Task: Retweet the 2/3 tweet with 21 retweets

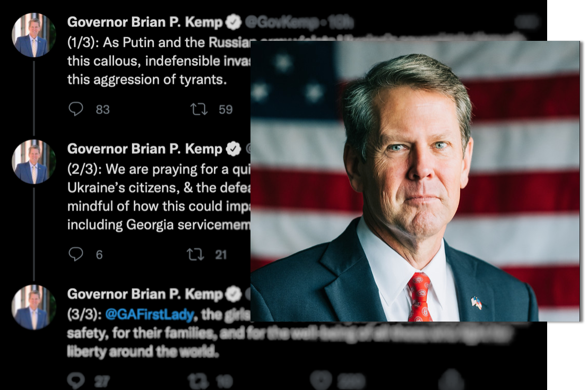Action: pyautogui.click(x=195, y=255)
